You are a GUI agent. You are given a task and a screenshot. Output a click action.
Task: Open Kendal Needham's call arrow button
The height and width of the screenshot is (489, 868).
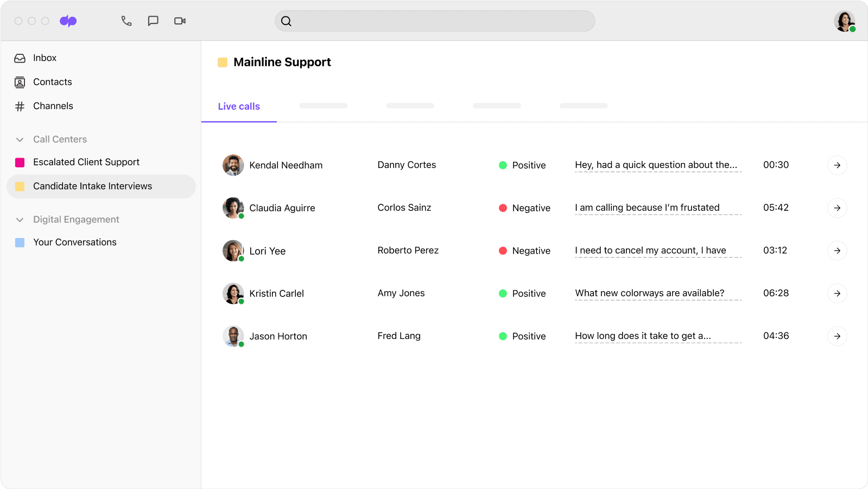[x=837, y=165]
